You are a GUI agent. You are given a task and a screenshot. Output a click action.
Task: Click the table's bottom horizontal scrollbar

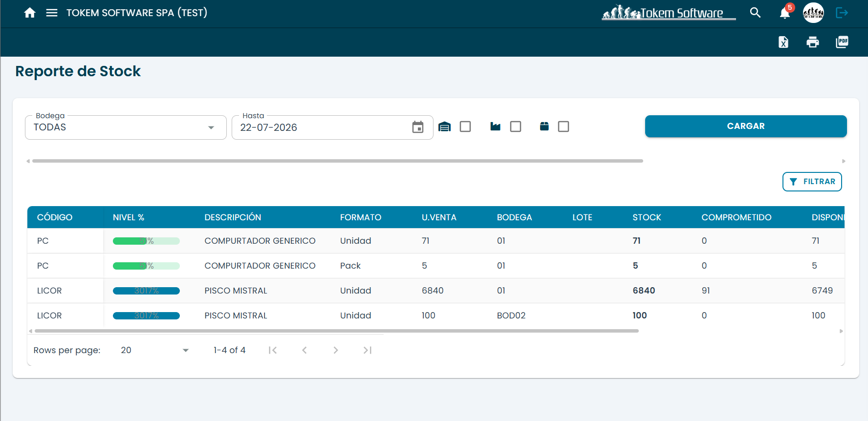click(336, 331)
